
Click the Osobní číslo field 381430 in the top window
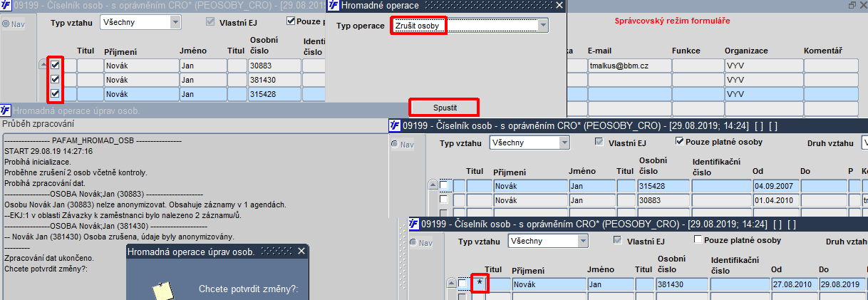pos(274,79)
